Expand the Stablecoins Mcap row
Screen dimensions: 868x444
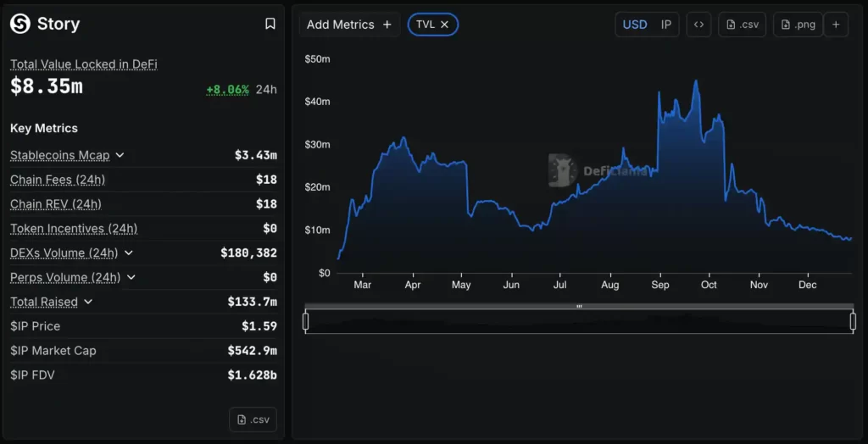(120, 155)
